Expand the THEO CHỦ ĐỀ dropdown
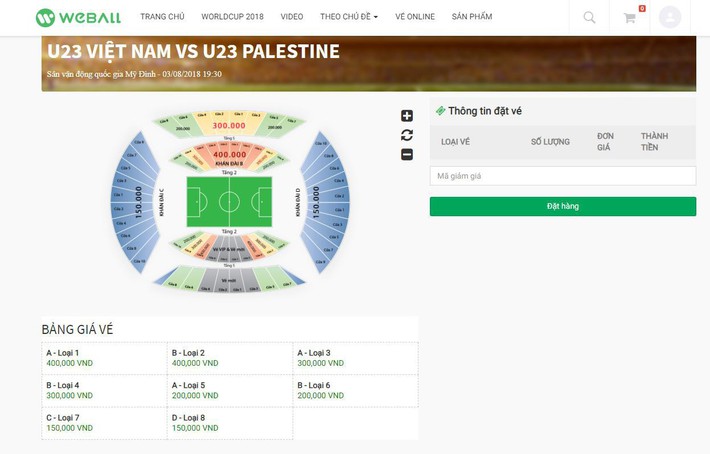710x454 pixels. [348, 17]
